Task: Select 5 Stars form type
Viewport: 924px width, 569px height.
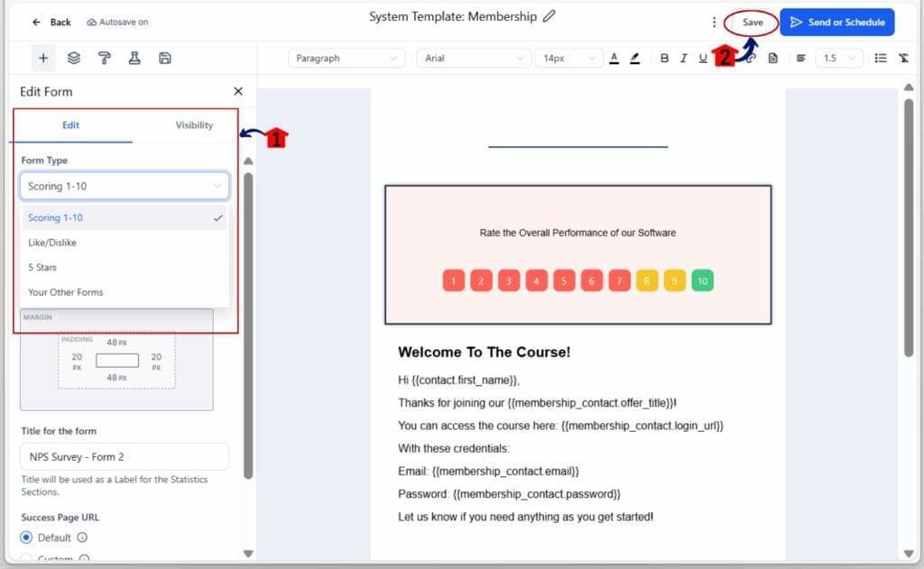Action: 125,267
